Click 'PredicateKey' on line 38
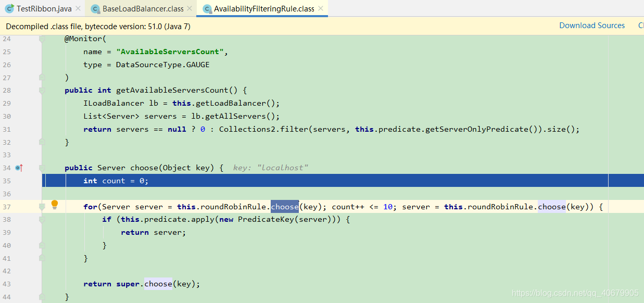The image size is (644, 303). click(266, 220)
